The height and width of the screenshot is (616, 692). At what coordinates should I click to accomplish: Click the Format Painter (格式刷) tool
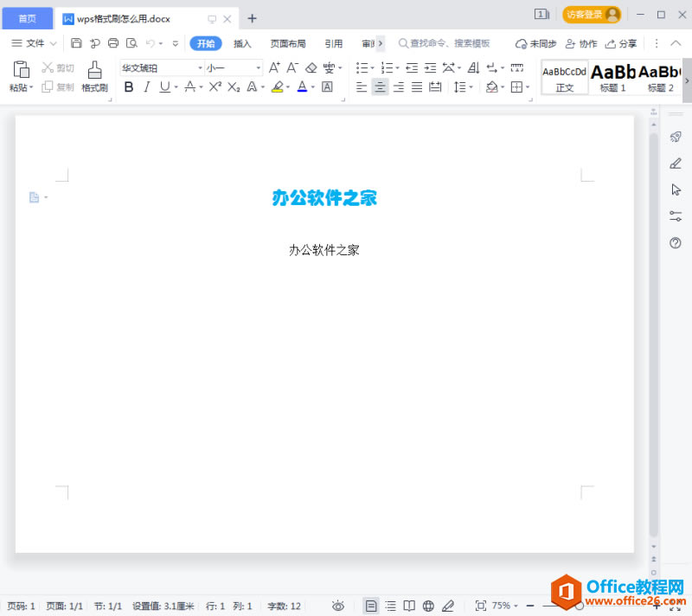point(94,76)
